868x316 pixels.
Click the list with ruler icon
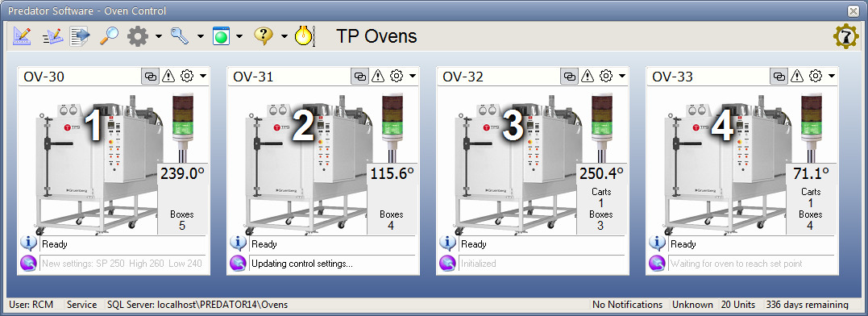click(52, 36)
